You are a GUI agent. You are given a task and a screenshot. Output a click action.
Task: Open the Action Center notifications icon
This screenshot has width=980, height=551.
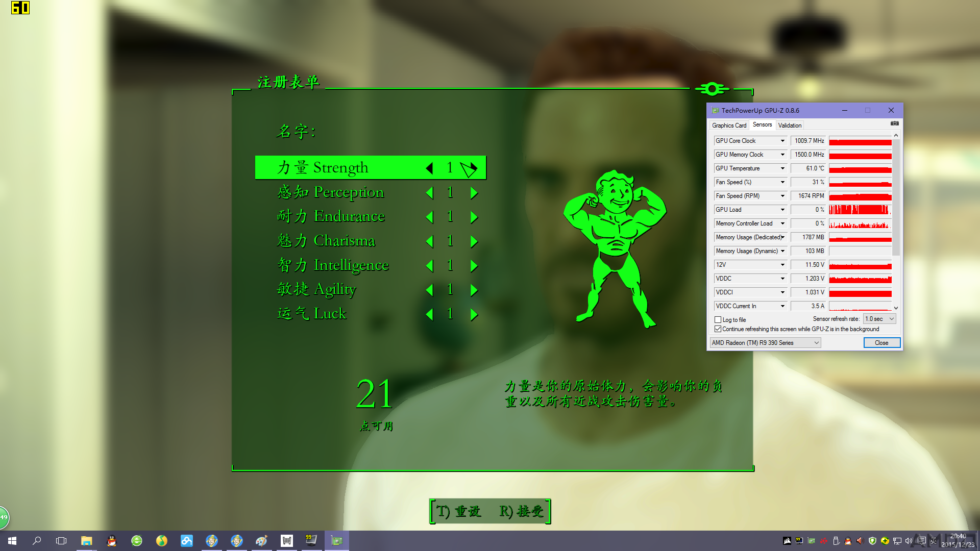pos(921,541)
